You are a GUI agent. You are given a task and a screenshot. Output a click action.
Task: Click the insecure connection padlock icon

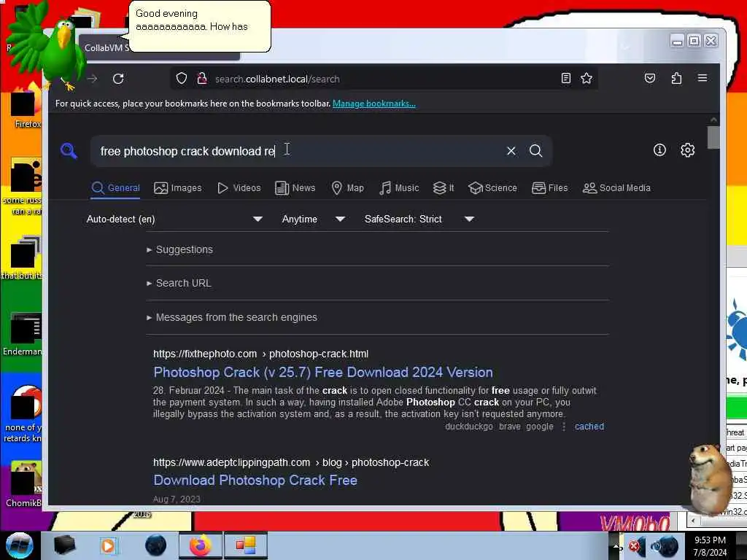tap(202, 79)
